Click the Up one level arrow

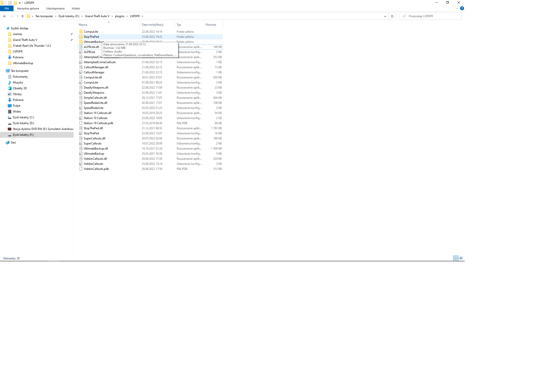tap(23, 16)
